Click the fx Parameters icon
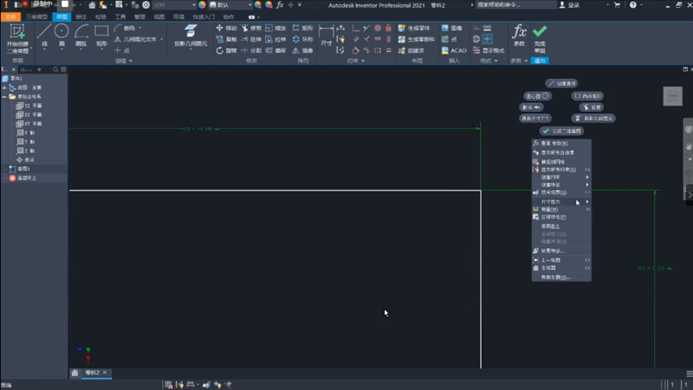Image resolution: width=693 pixels, height=390 pixels. click(x=519, y=36)
